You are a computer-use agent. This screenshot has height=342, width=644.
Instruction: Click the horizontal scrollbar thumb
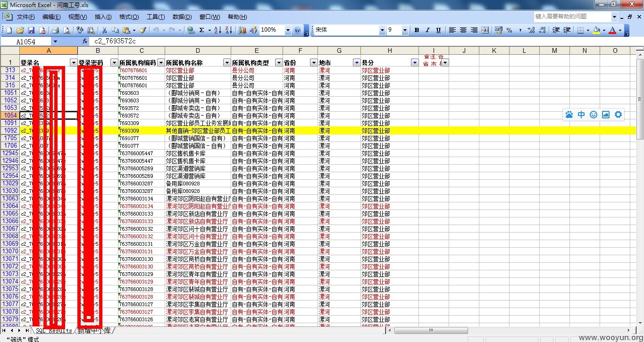[x=431, y=331]
